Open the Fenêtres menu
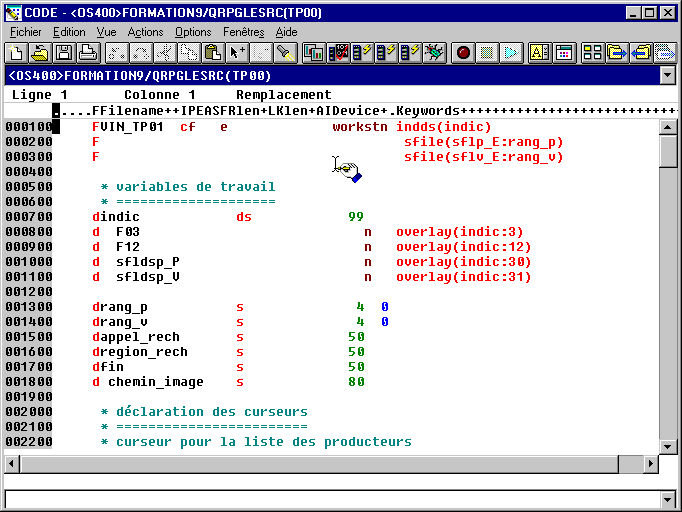The height and width of the screenshot is (512, 682). pyautogui.click(x=243, y=32)
